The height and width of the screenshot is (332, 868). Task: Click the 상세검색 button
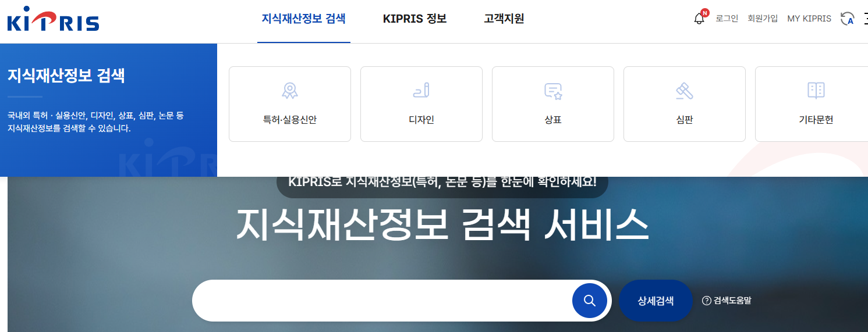[x=656, y=301]
